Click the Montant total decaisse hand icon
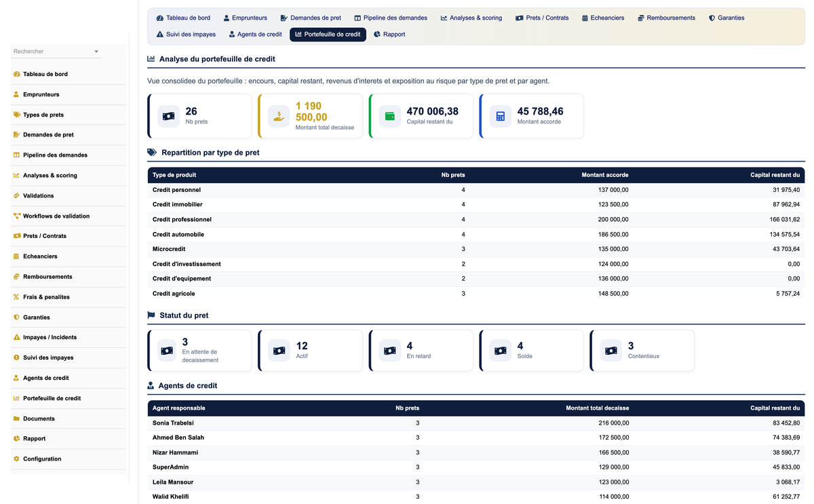The height and width of the screenshot is (504, 814). click(x=279, y=116)
